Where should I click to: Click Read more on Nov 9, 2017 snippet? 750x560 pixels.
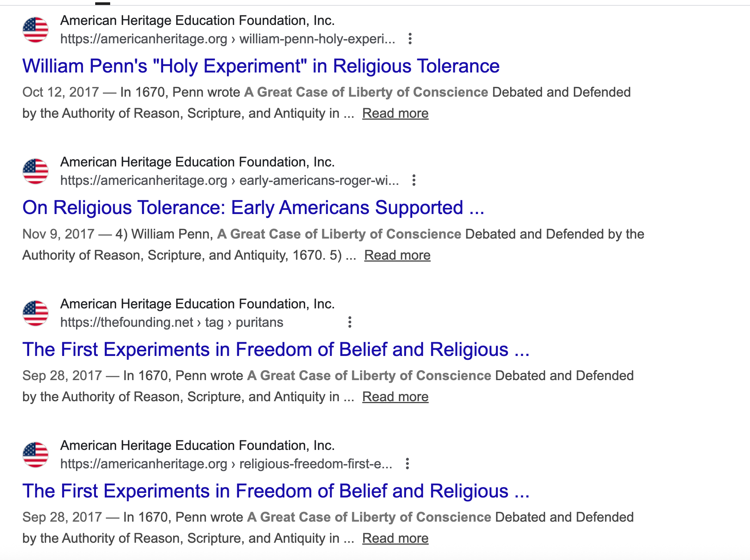point(397,255)
